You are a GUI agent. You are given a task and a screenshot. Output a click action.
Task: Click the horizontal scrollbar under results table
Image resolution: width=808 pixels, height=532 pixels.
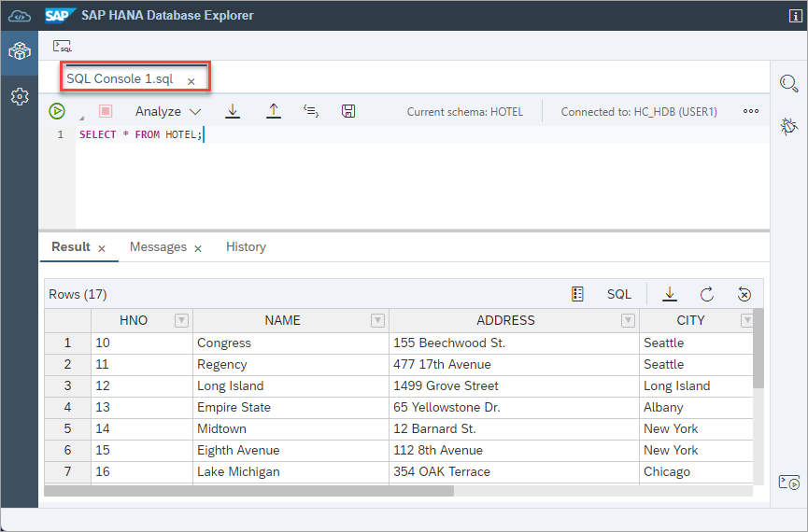coord(248,491)
